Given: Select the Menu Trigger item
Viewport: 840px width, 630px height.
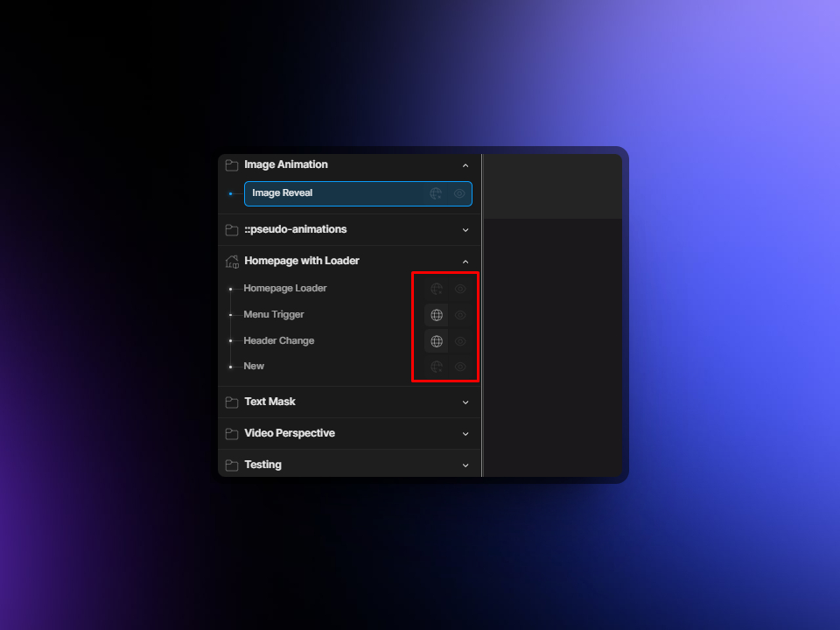Looking at the screenshot, I should (x=274, y=314).
